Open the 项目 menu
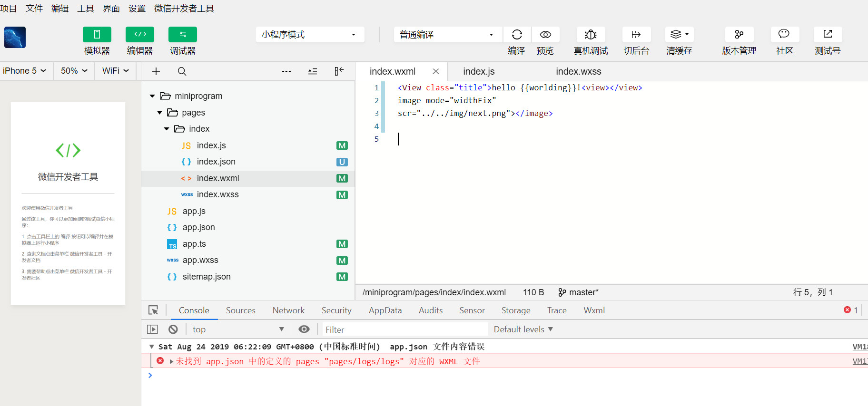 (x=9, y=9)
